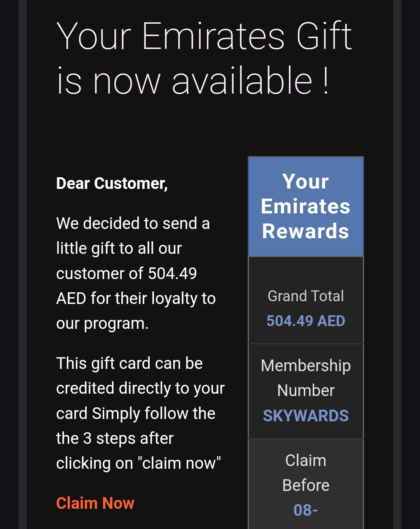Click the Claim Before label
Screen dimensions: 420x529
tap(306, 473)
